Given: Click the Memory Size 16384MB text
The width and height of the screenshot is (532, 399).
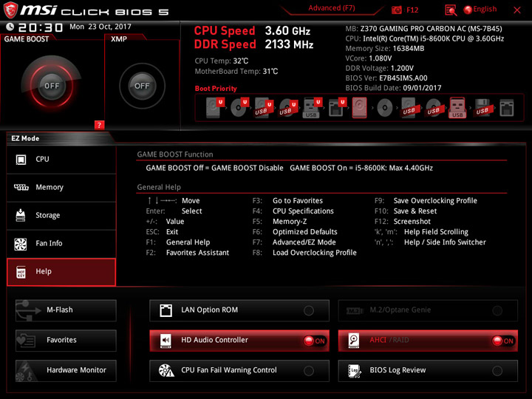Looking at the screenshot, I should 385,49.
